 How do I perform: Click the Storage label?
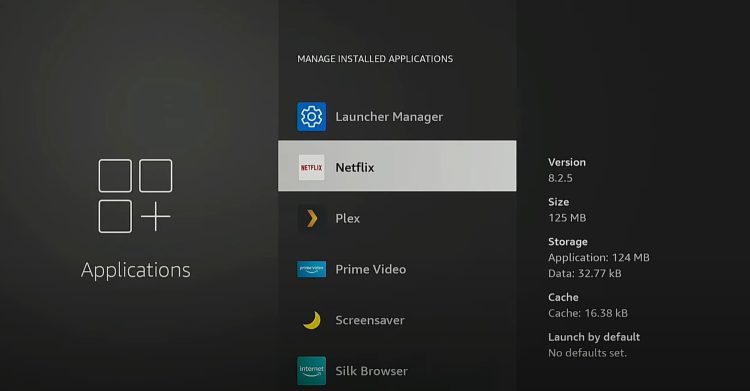[568, 242]
